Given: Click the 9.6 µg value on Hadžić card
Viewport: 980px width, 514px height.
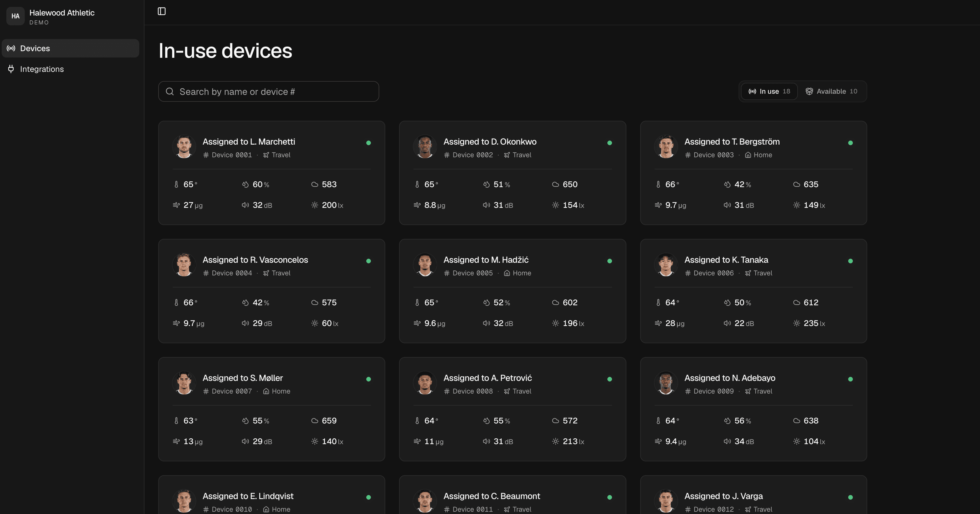Looking at the screenshot, I should coord(434,323).
